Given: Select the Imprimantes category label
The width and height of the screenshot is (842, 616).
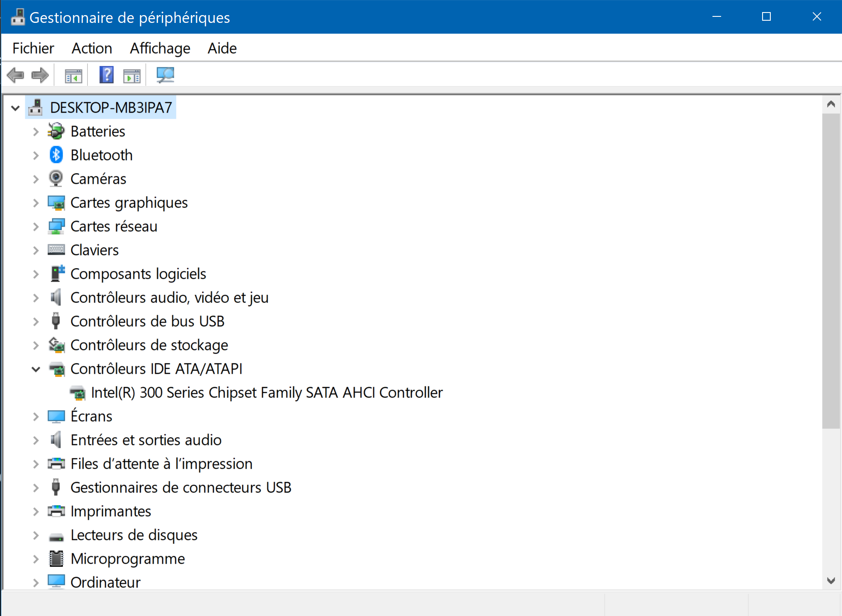Looking at the screenshot, I should click(x=111, y=512).
